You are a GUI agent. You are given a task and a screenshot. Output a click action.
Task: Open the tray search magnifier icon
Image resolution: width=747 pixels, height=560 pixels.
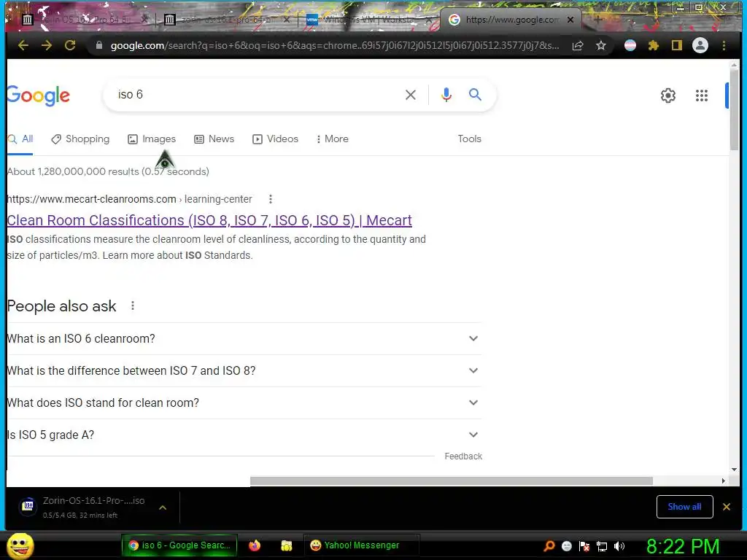pos(549,545)
